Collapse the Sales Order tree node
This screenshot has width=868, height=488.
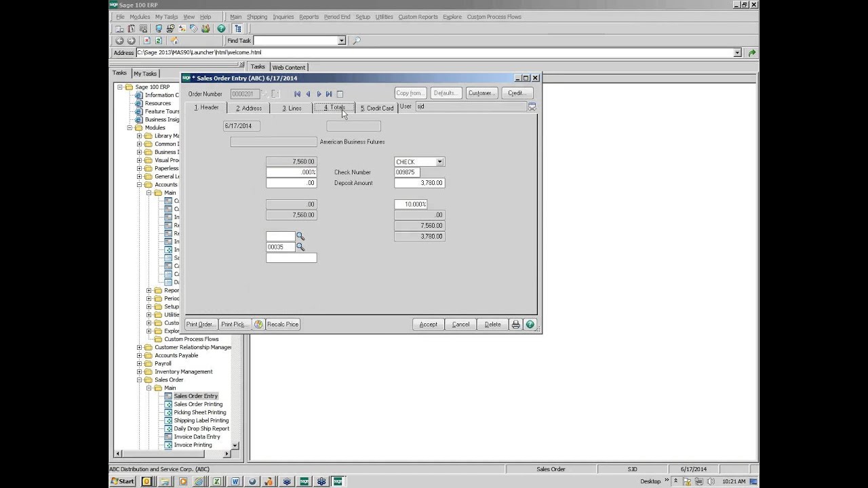point(139,380)
